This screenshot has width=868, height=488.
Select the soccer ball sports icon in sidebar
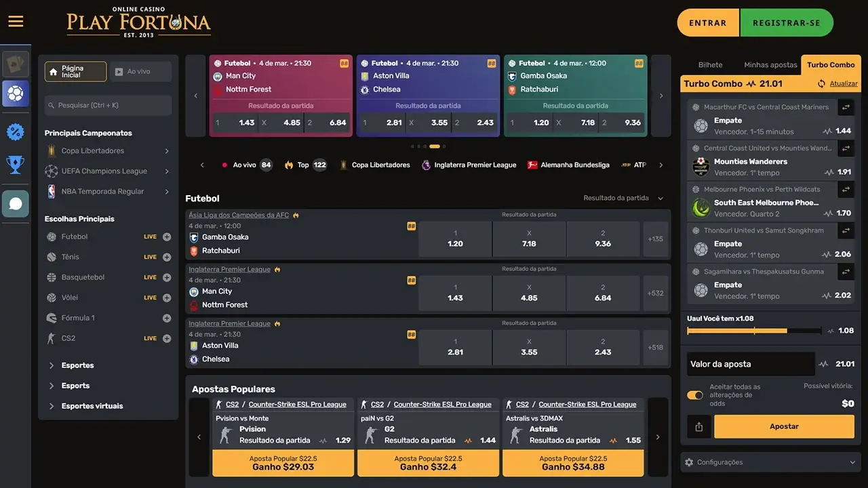click(16, 94)
